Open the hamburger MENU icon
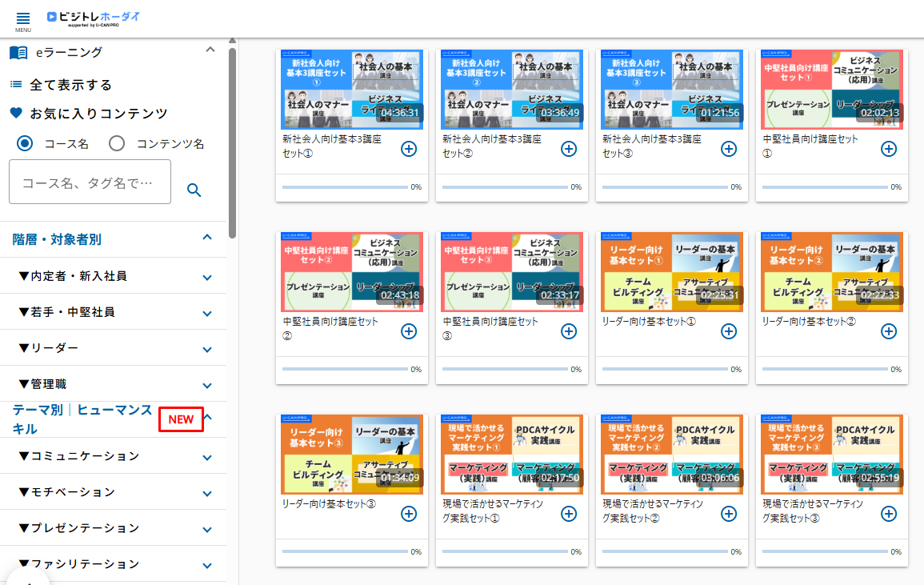 (22, 18)
